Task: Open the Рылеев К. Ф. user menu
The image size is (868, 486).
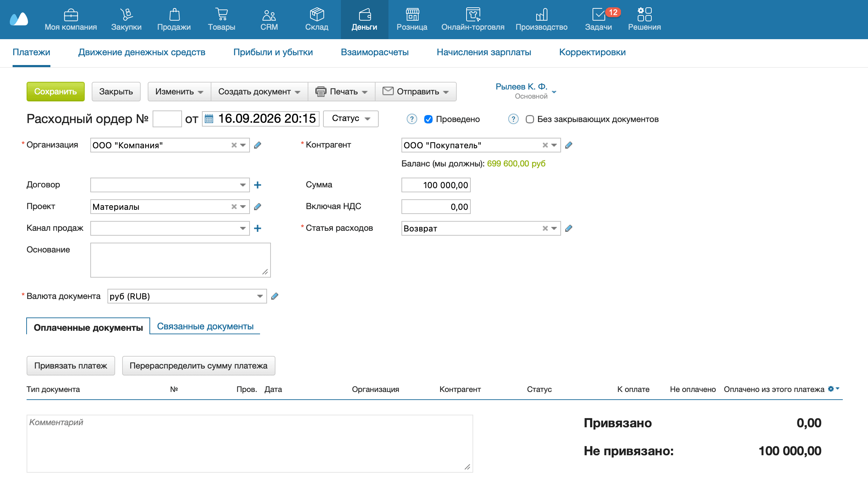Action: coord(526,91)
